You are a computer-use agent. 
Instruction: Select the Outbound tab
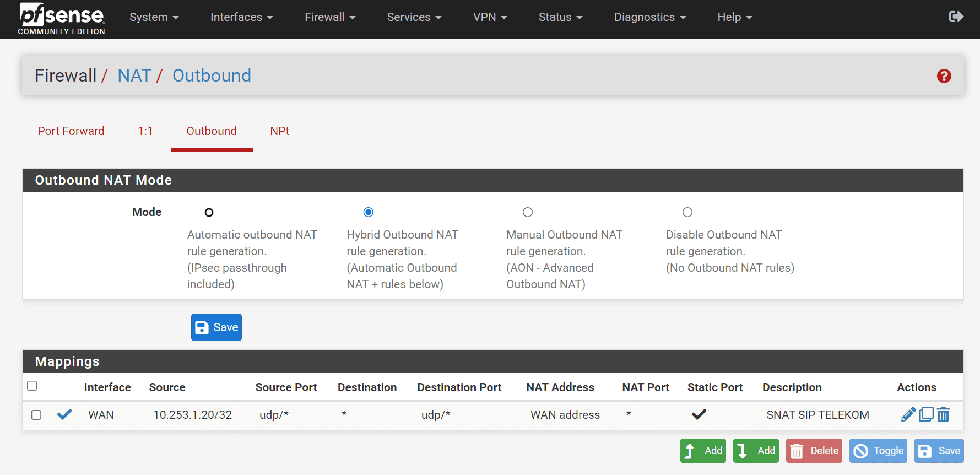pos(212,131)
